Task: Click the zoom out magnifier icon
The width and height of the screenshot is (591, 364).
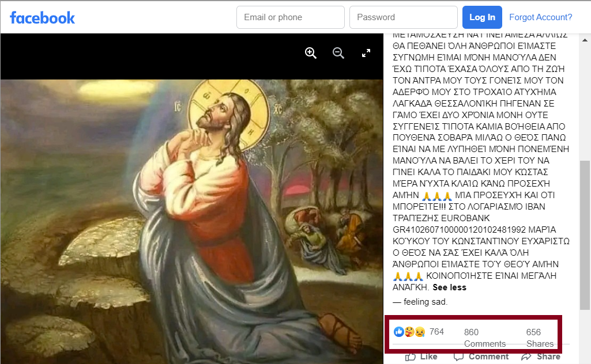Action: point(338,53)
